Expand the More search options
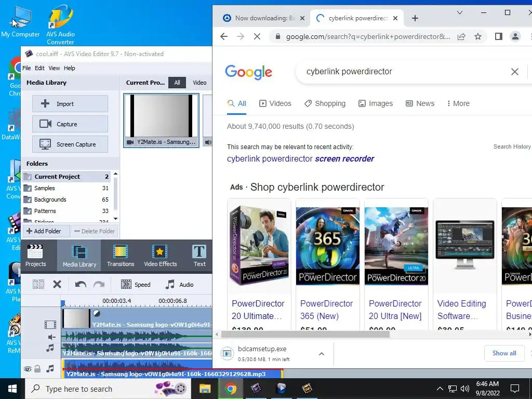The height and width of the screenshot is (399, 532). (458, 103)
